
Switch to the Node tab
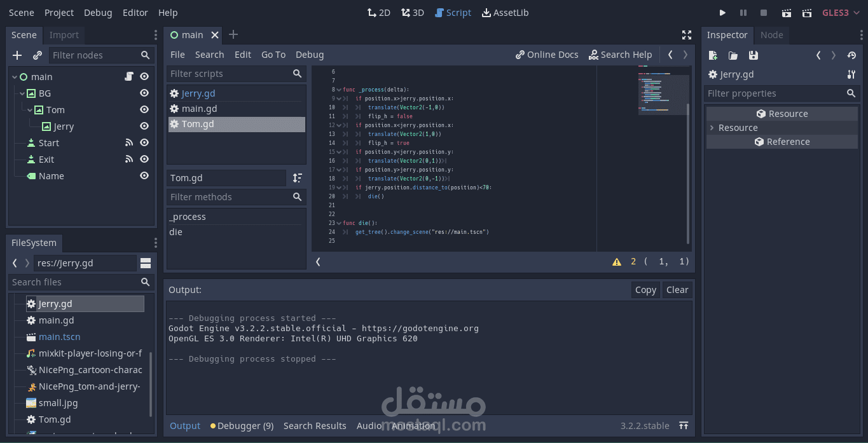coord(771,35)
